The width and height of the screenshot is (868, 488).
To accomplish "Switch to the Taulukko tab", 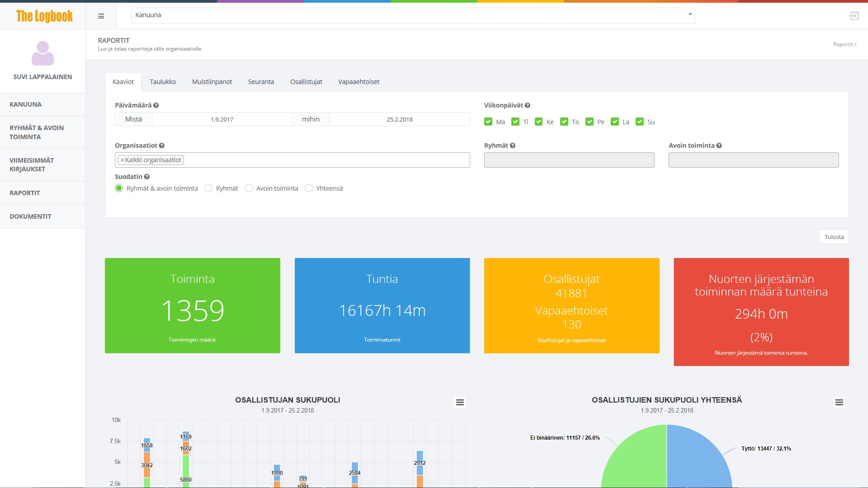I will [x=163, y=82].
